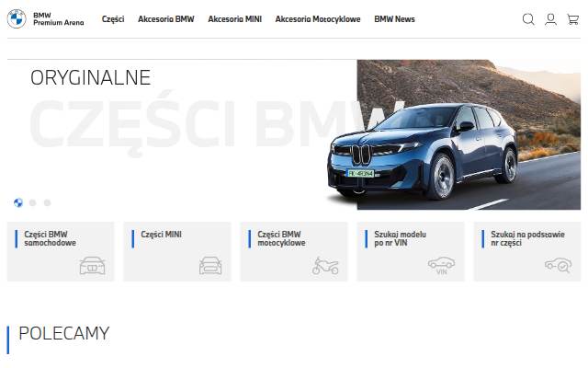588x368 pixels.
Task: Open the shopping cart icon
Action: (572, 19)
